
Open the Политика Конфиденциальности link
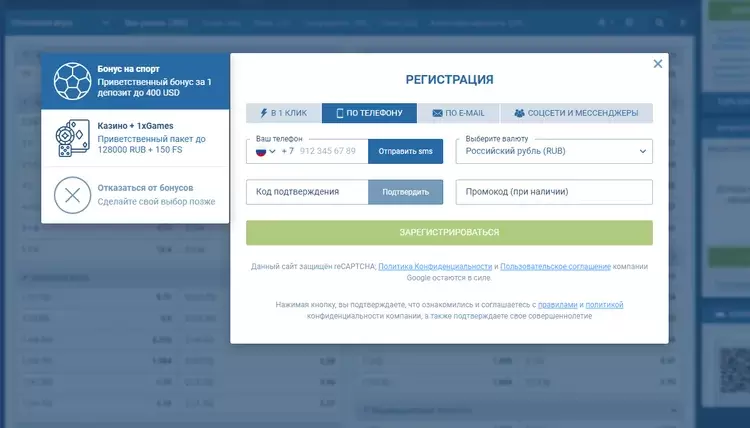pos(435,266)
